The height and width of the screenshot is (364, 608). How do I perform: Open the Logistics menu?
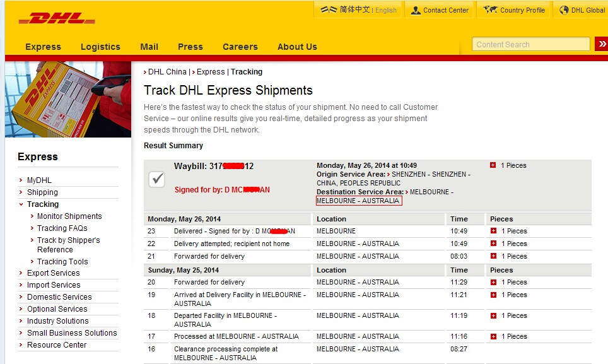coord(100,47)
